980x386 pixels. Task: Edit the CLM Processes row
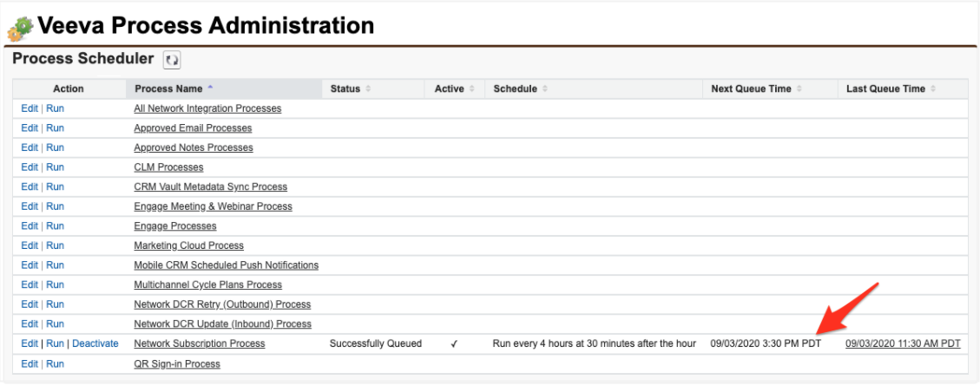tap(30, 167)
